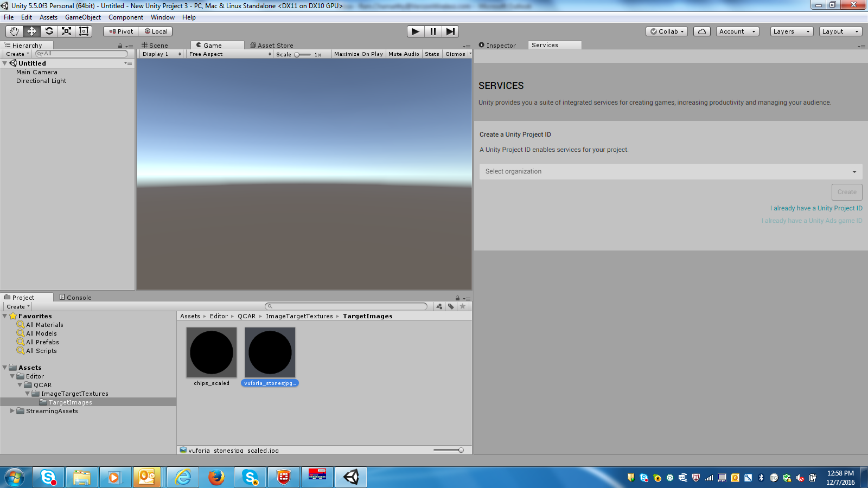
Task: Toggle Local/Global handle rotation
Action: coord(156,31)
